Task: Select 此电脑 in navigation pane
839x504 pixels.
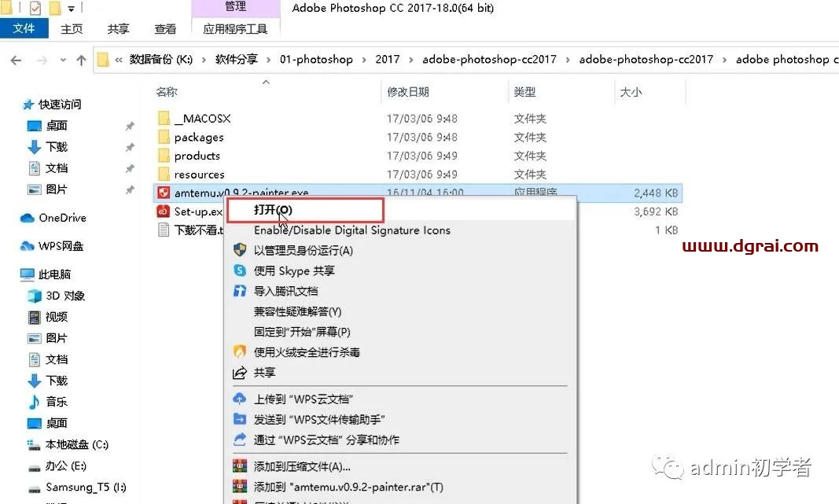Action: [54, 274]
